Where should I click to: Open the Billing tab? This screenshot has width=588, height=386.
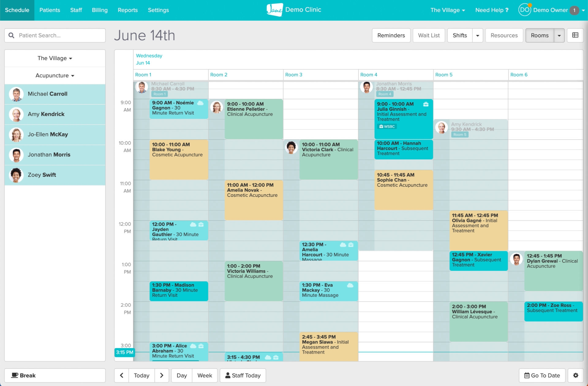100,10
